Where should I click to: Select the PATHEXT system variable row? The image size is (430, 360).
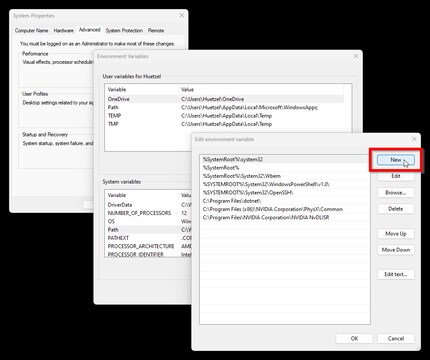(x=148, y=238)
